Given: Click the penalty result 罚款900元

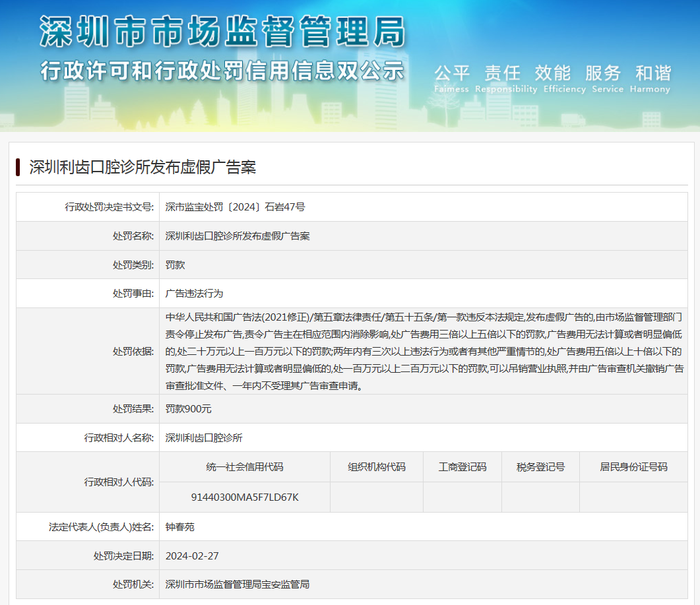Looking at the screenshot, I should (189, 409).
